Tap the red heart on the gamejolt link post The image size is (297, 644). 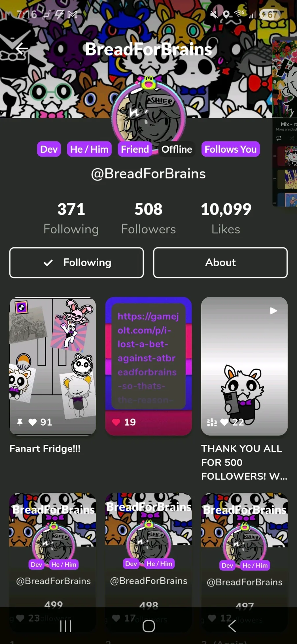116,422
